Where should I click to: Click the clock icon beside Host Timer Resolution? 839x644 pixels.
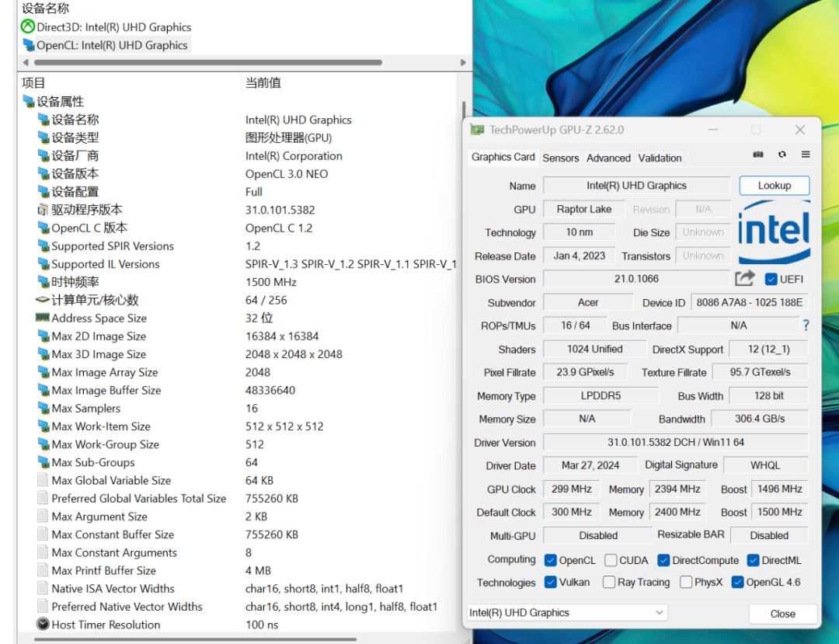coord(43,625)
